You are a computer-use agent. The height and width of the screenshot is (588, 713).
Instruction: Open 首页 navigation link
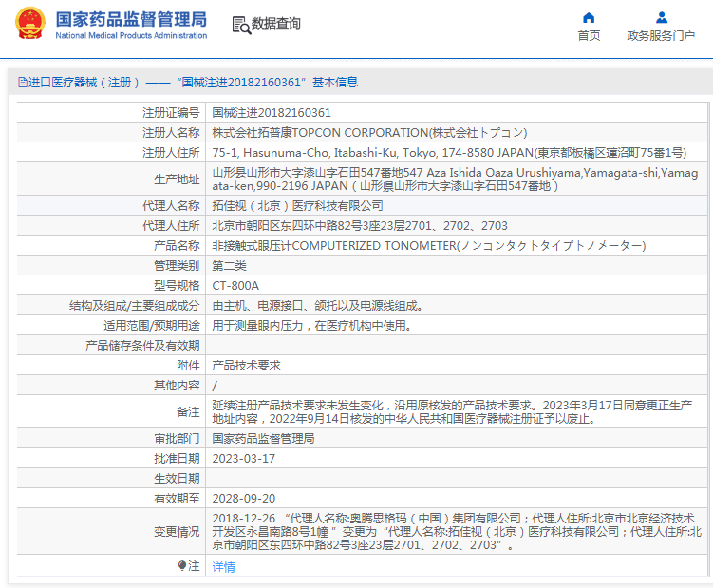(x=589, y=35)
